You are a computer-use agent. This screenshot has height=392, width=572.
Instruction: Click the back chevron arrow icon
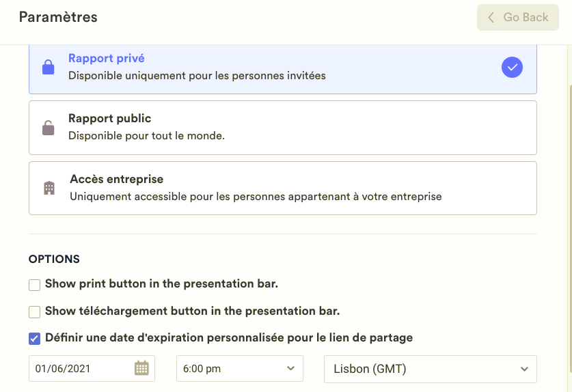(x=491, y=18)
